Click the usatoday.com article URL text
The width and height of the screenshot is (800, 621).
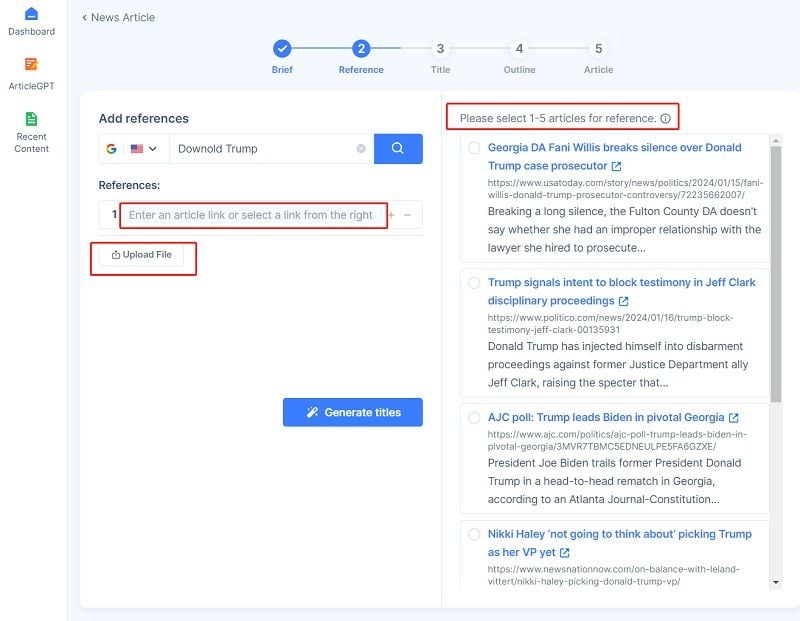(x=626, y=189)
